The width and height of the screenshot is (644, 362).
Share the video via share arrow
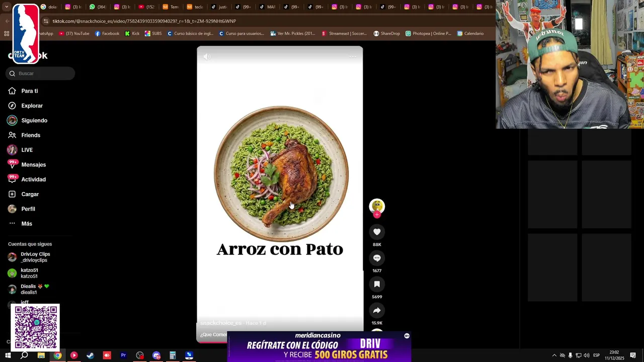coord(377,310)
